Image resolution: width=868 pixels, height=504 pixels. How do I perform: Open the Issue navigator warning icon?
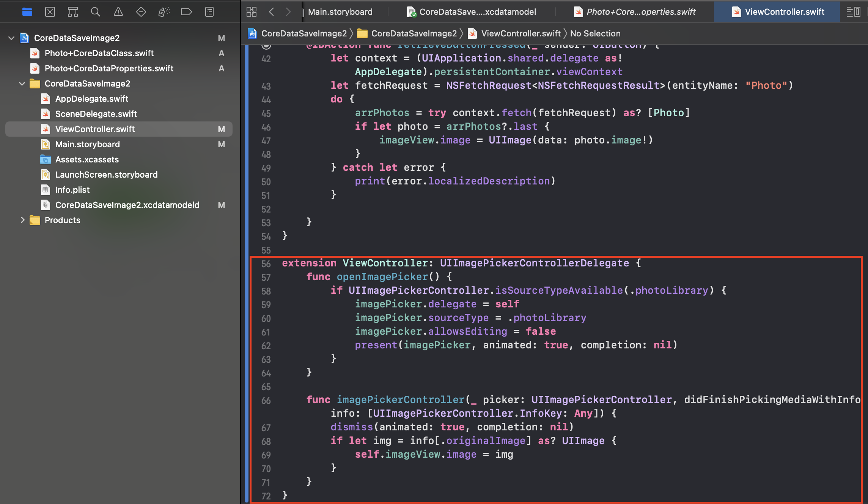tap(118, 12)
